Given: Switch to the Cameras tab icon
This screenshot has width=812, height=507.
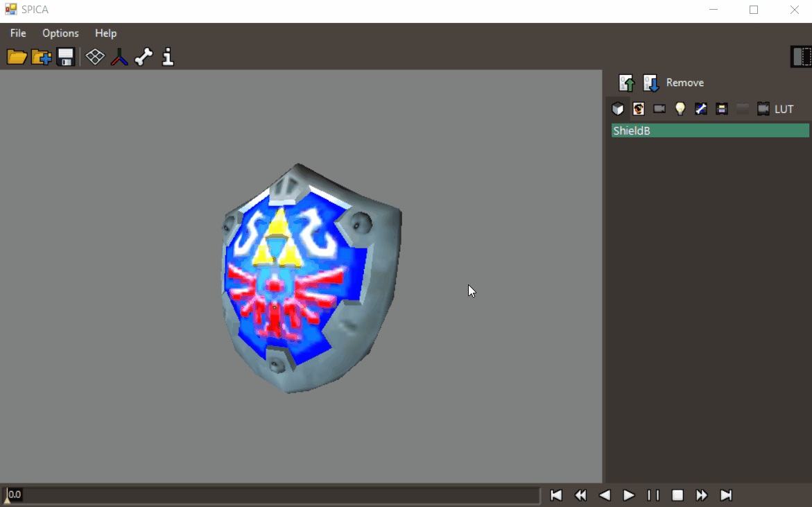Looking at the screenshot, I should point(659,109).
